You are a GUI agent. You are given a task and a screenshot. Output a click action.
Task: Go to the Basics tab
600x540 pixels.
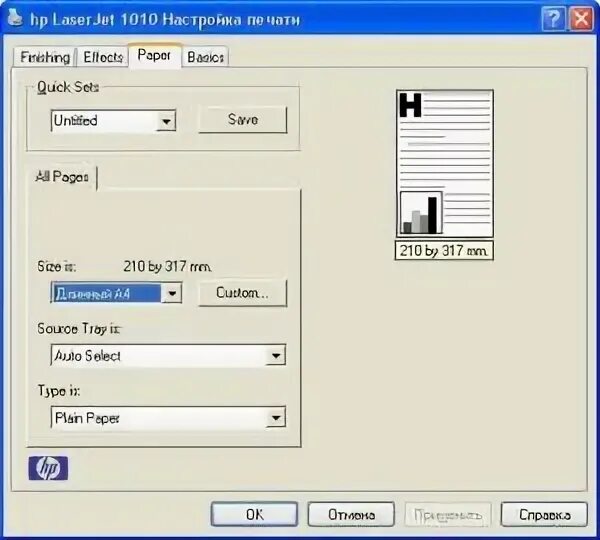pos(205,57)
